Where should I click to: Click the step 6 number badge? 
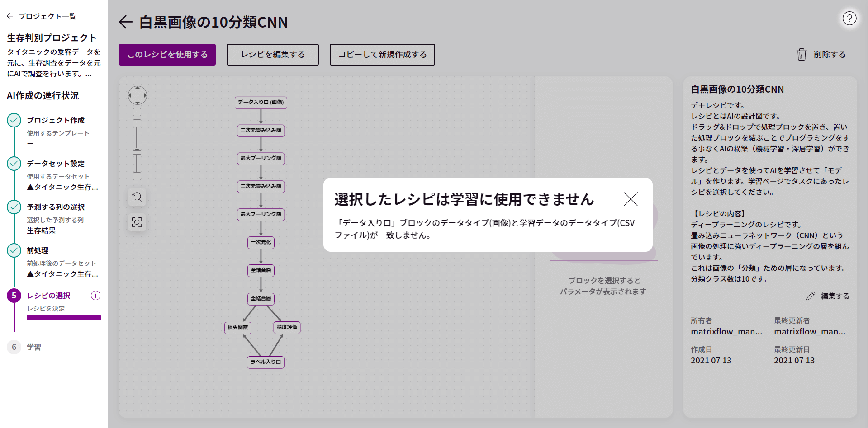point(14,347)
